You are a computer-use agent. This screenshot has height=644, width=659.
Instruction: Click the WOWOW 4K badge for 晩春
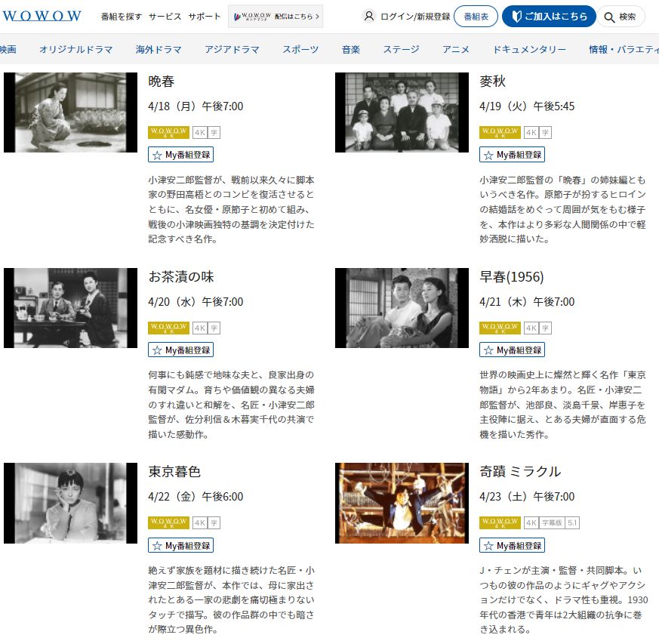click(168, 132)
